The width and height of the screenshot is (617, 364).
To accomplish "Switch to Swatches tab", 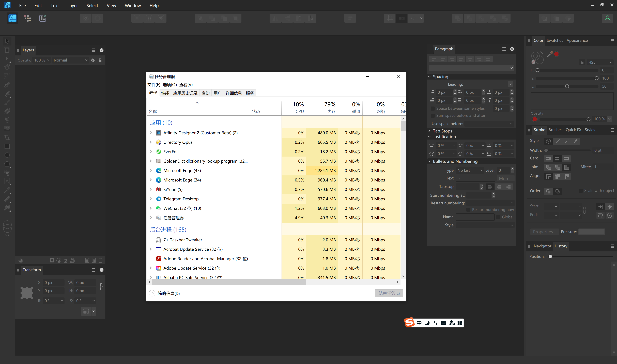I will coord(555,40).
